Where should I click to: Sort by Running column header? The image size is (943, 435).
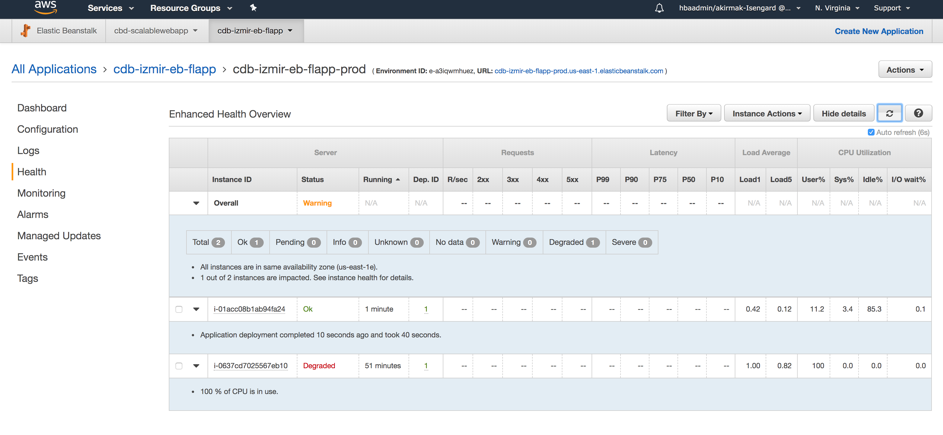coord(382,179)
